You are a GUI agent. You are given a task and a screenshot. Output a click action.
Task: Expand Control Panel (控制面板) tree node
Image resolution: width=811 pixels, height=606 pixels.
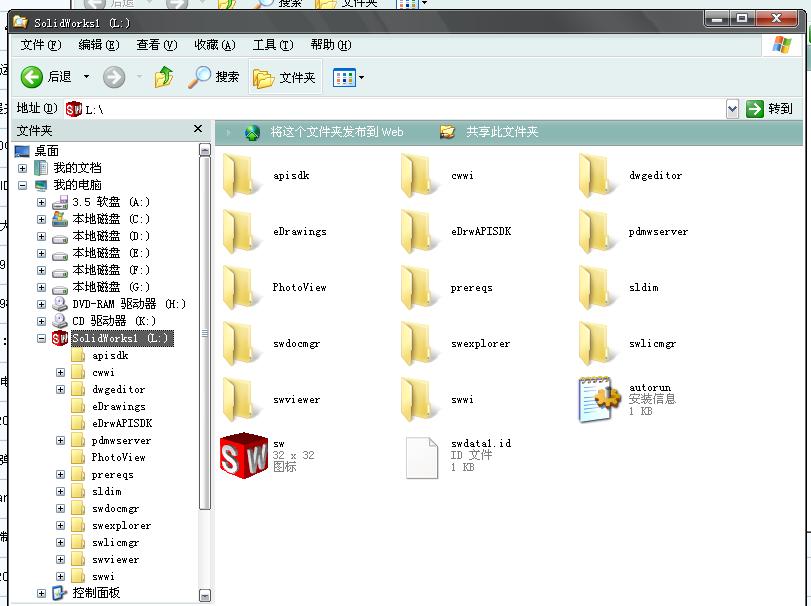point(41,593)
